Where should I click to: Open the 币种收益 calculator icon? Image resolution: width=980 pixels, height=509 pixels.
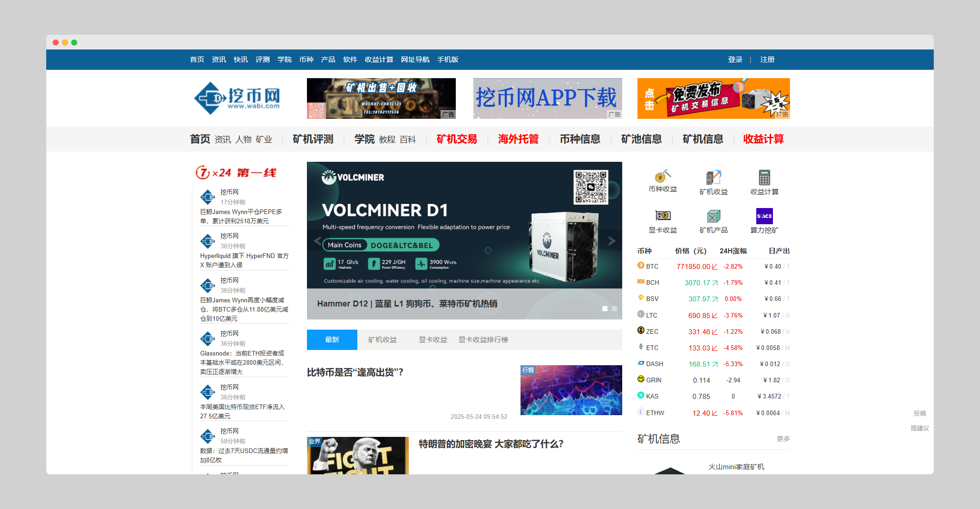tap(662, 180)
